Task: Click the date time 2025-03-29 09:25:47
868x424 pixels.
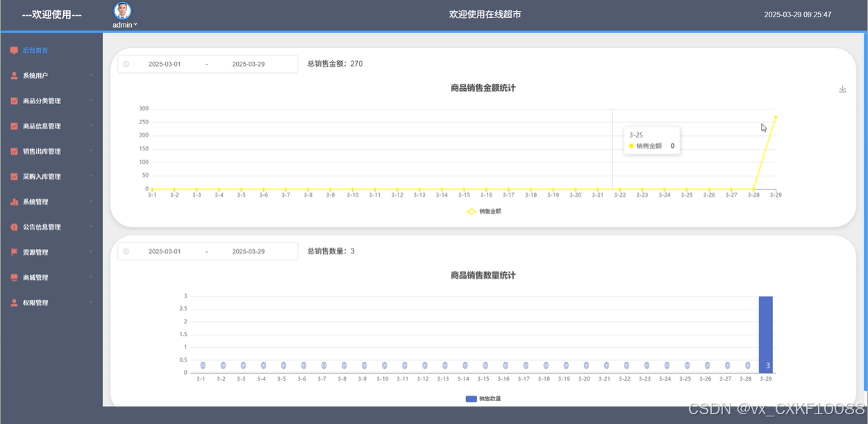Action: (798, 15)
